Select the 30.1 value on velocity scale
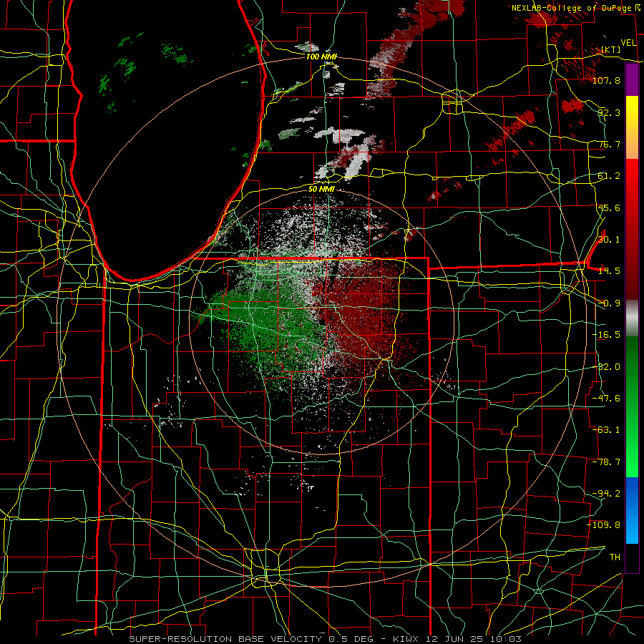Image resolution: width=644 pixels, height=644 pixels. [609, 240]
